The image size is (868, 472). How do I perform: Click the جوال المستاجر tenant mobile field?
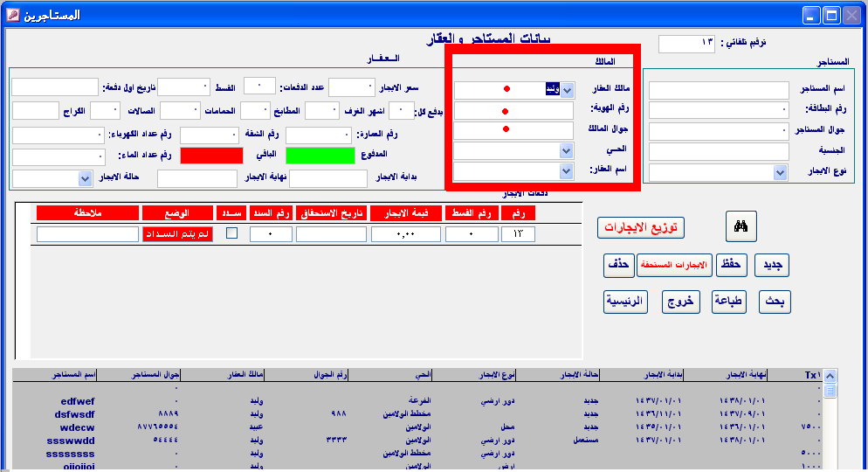click(719, 131)
